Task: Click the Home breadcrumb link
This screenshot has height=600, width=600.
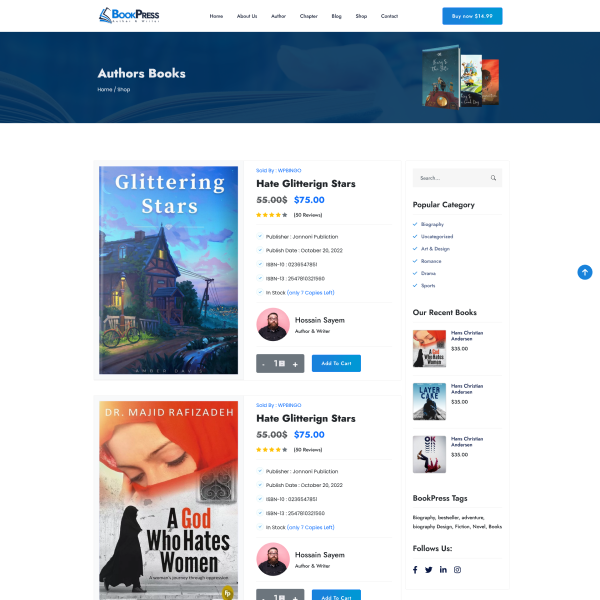Action: point(104,90)
